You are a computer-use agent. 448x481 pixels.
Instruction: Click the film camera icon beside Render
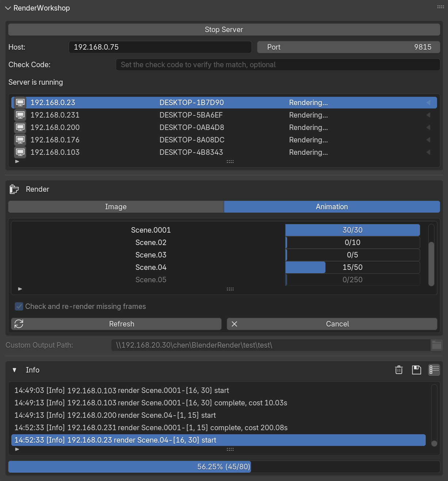14,189
